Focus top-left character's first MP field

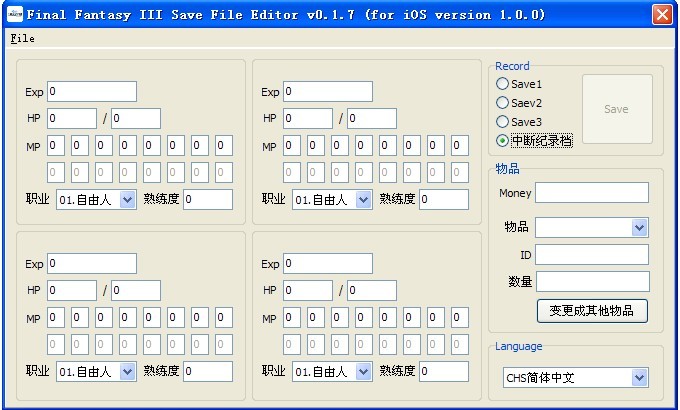tap(56, 145)
